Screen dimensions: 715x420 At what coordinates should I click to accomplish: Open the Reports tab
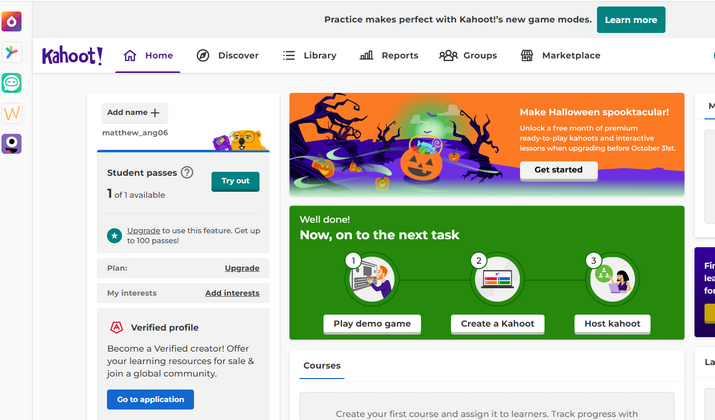coord(389,56)
